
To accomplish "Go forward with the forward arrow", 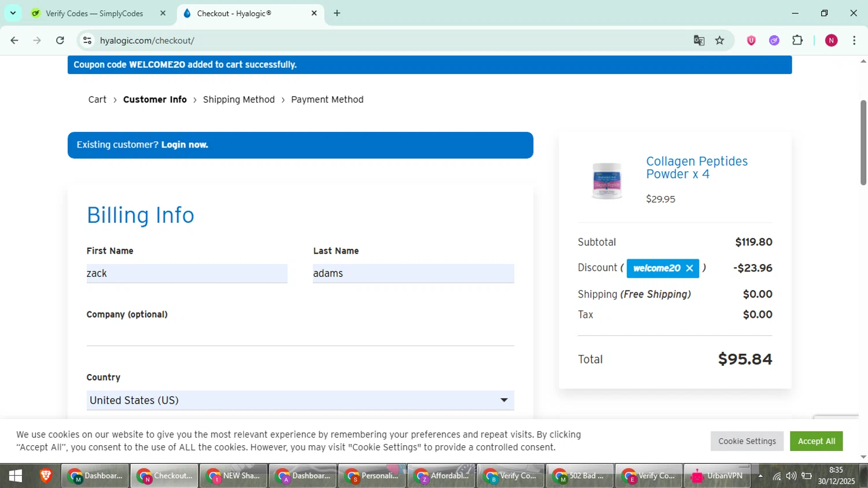I will pyautogui.click(x=37, y=41).
